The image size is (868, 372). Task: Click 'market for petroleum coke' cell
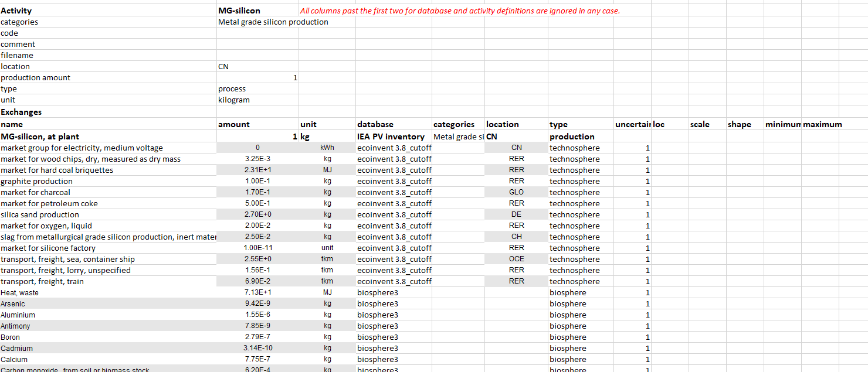(108, 203)
